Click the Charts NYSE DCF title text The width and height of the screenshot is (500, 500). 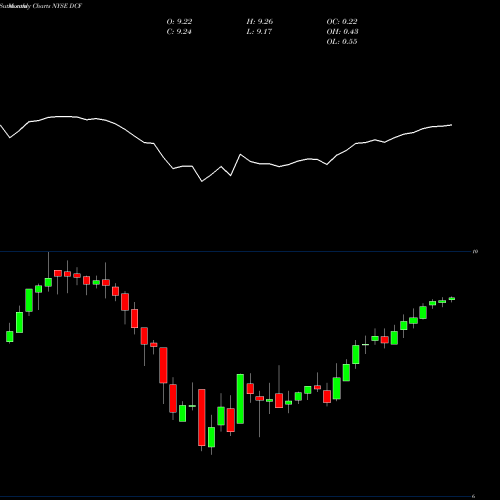pyautogui.click(x=57, y=6)
